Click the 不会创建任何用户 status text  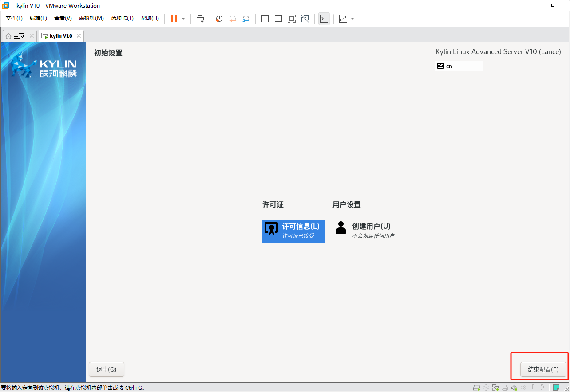point(373,236)
